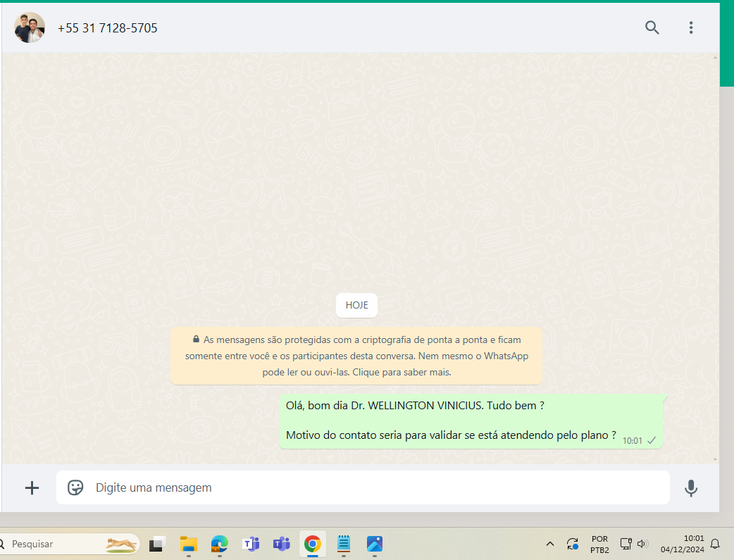Open Task View in the taskbar
734x560 pixels.
pyautogui.click(x=158, y=544)
